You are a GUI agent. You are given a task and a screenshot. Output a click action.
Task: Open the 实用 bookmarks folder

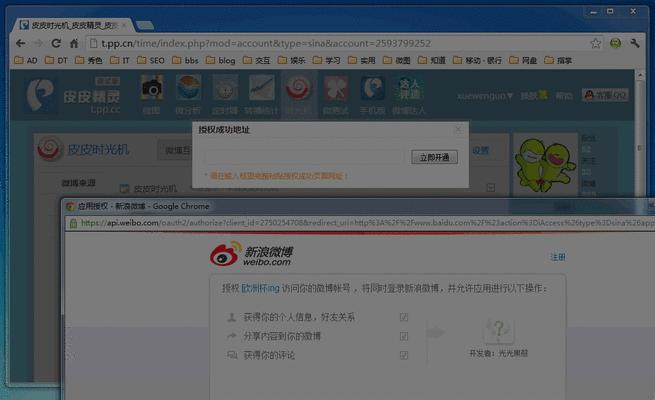click(362, 61)
